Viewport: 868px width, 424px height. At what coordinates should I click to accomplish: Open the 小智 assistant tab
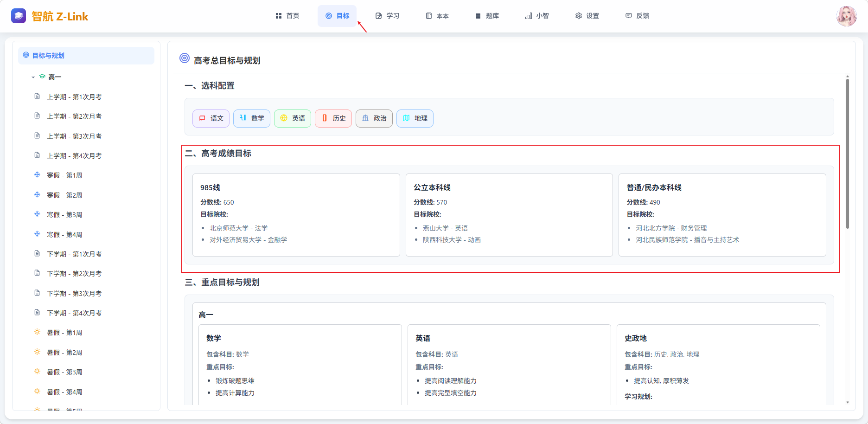pyautogui.click(x=537, y=16)
